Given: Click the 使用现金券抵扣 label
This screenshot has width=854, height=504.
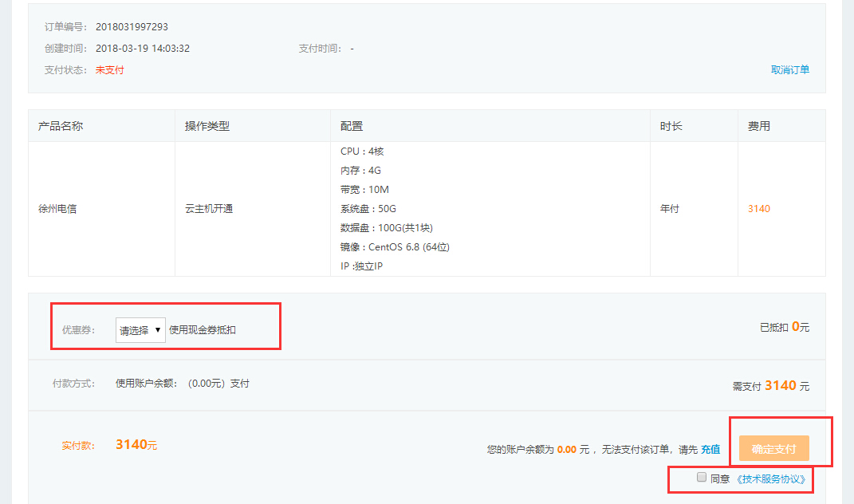Looking at the screenshot, I should click(x=202, y=329).
